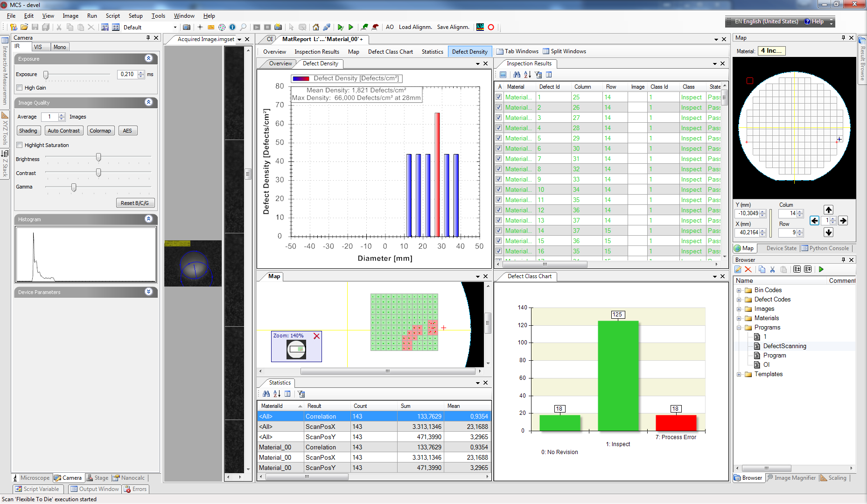Click the Reset B/C/G button

click(135, 203)
